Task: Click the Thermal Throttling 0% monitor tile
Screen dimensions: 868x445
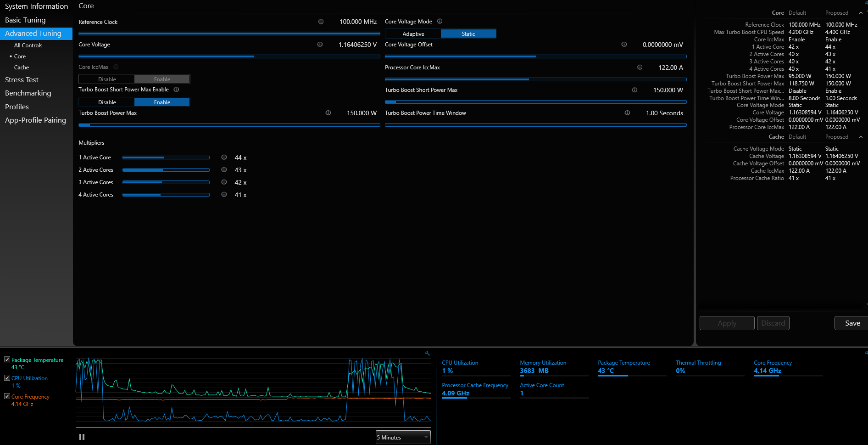Action: click(710, 367)
